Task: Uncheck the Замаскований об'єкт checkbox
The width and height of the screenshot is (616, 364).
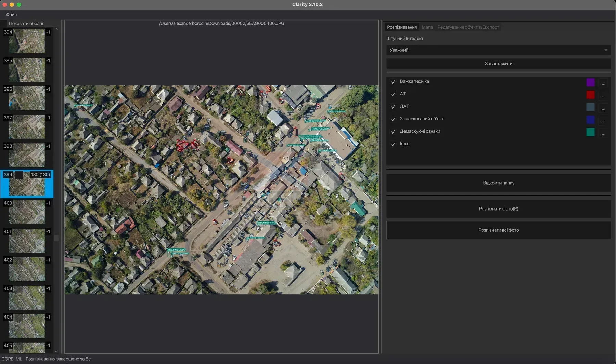Action: click(x=393, y=119)
